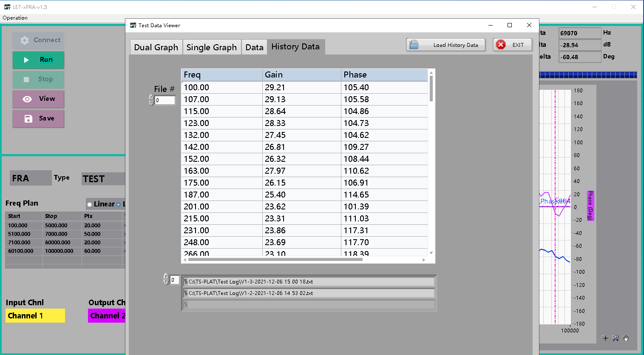Click the File # number input field
Screen dimensions: 644x355
[x=165, y=100]
